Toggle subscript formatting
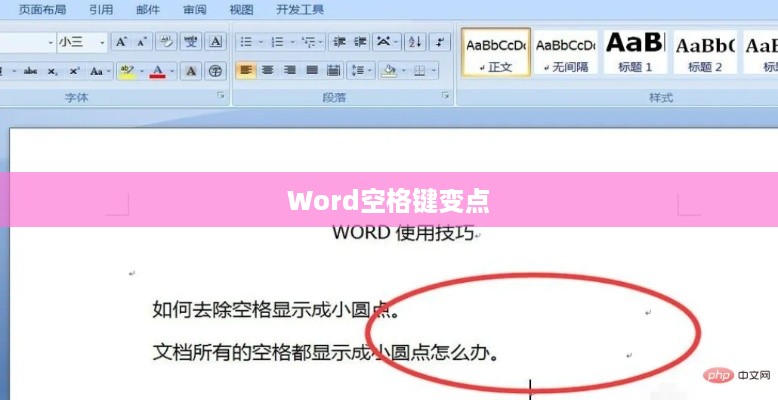The width and height of the screenshot is (778, 400). click(x=52, y=71)
